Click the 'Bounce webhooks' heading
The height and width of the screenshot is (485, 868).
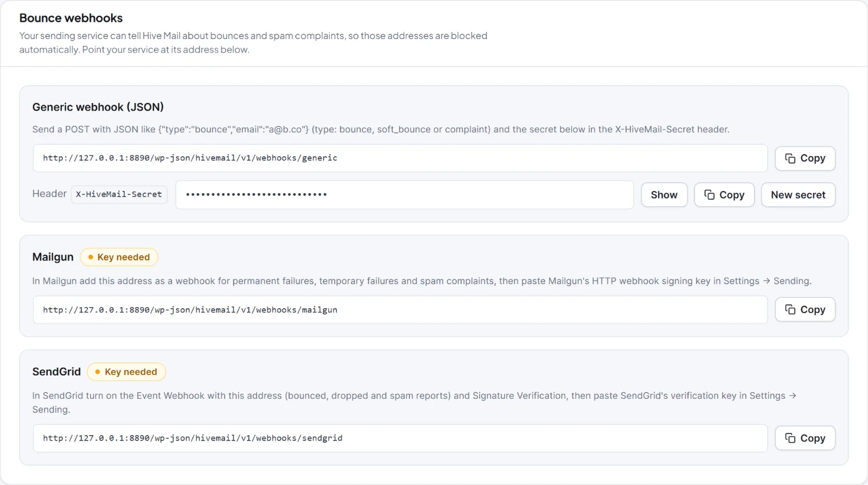(x=71, y=18)
